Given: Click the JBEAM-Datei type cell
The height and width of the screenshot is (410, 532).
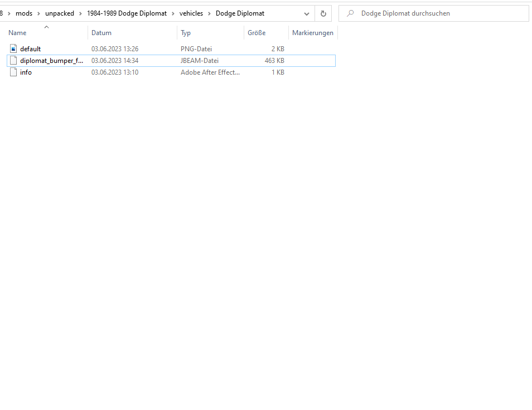Looking at the screenshot, I should click(200, 61).
